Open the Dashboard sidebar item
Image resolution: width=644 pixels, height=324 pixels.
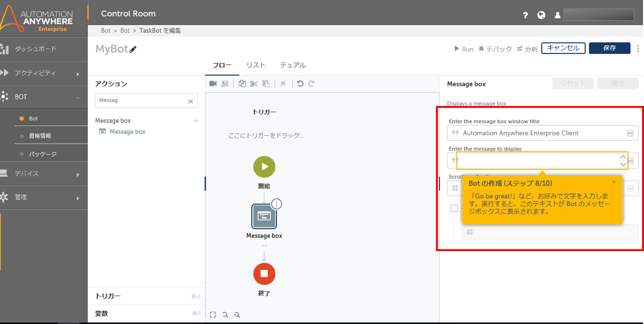click(44, 49)
